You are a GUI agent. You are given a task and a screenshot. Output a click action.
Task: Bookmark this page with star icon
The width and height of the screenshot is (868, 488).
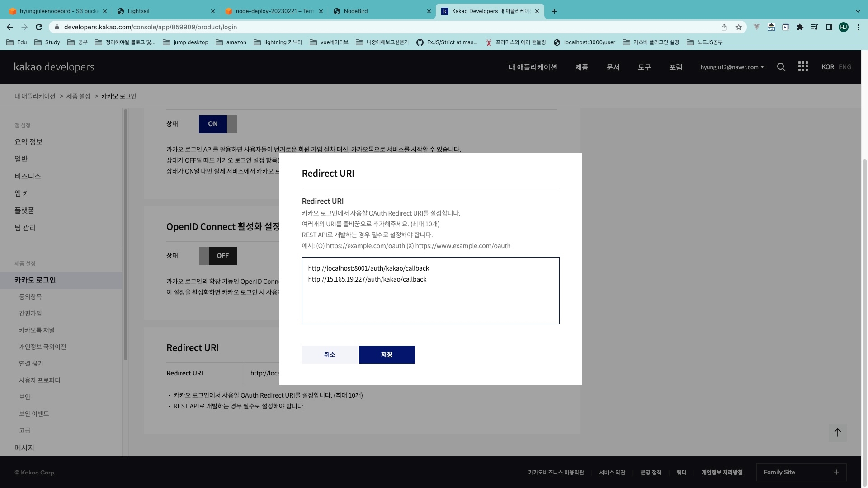(x=739, y=27)
